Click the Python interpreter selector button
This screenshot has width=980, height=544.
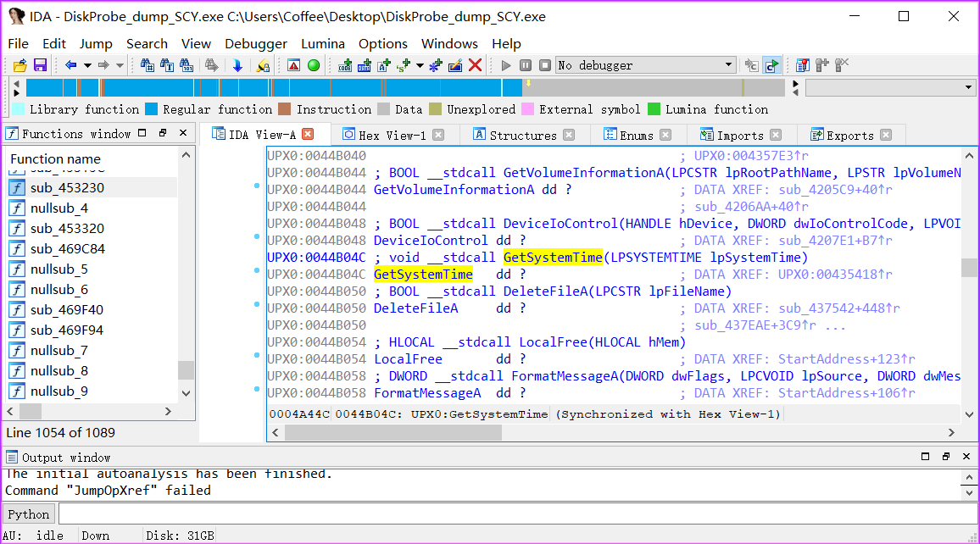[x=29, y=514]
